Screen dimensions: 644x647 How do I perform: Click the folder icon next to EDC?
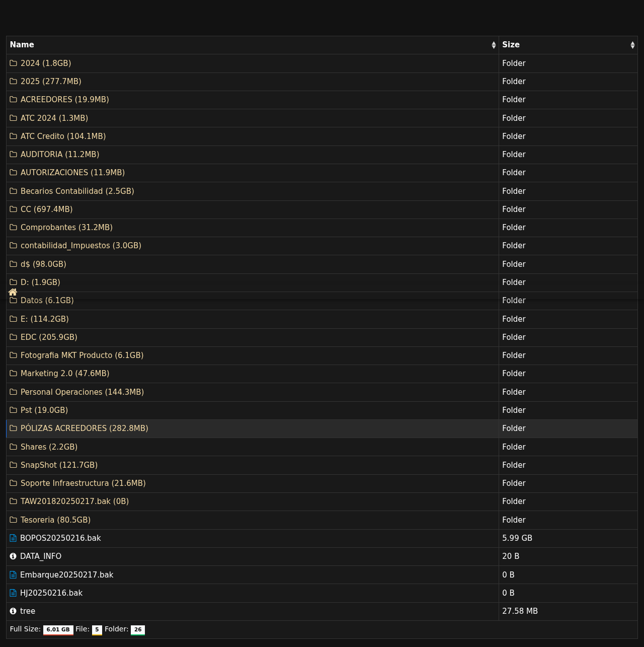(14, 337)
